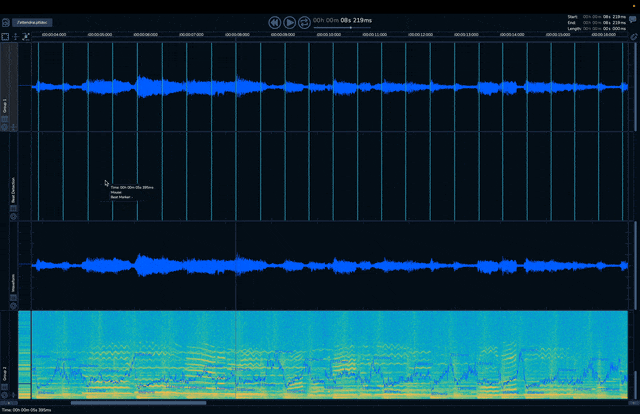Toggle loop playback button
This screenshot has height=414, width=640.
[x=304, y=21]
